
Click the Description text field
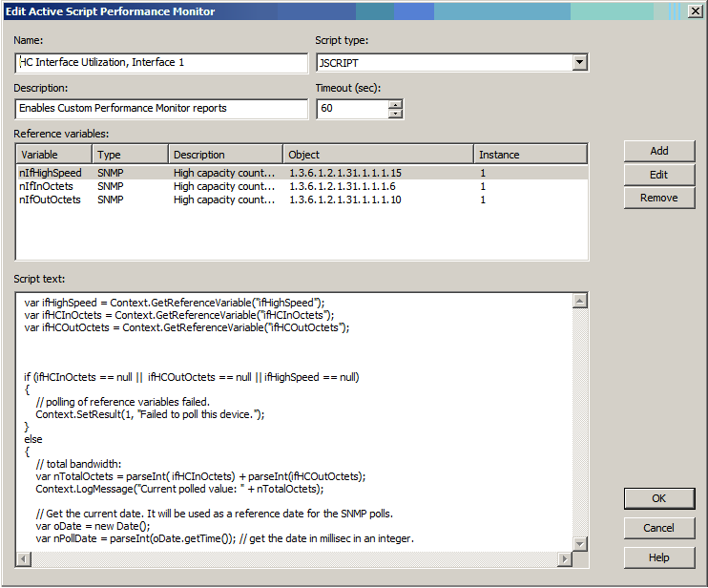coord(162,109)
